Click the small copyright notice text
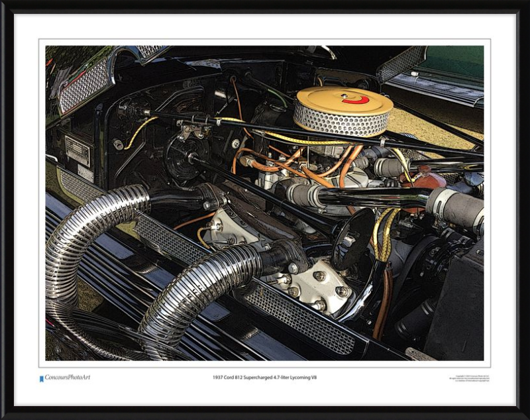This screenshot has width=530, height=420. pos(469,378)
